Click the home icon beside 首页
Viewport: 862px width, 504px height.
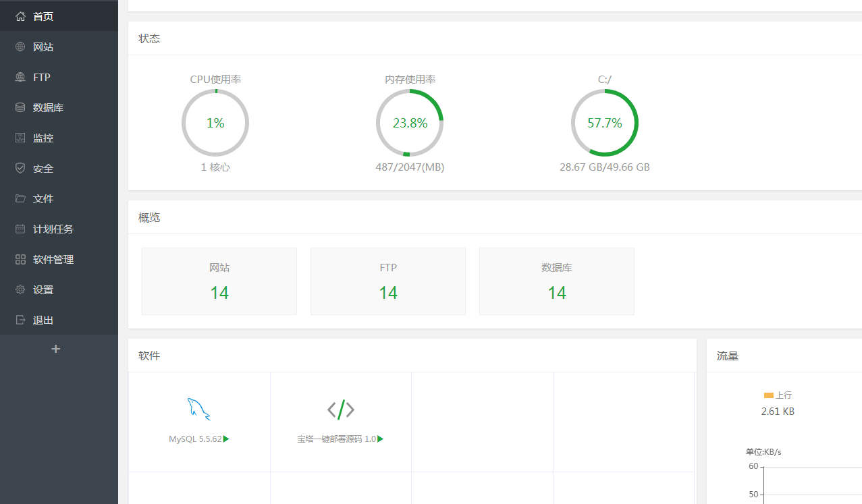coord(20,16)
